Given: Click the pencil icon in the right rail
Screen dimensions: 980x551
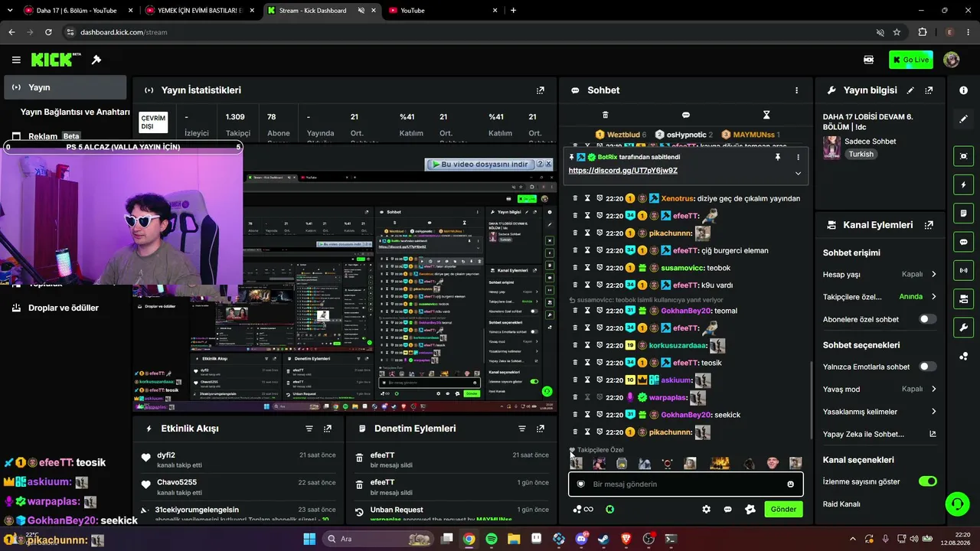Looking at the screenshot, I should coord(963,119).
